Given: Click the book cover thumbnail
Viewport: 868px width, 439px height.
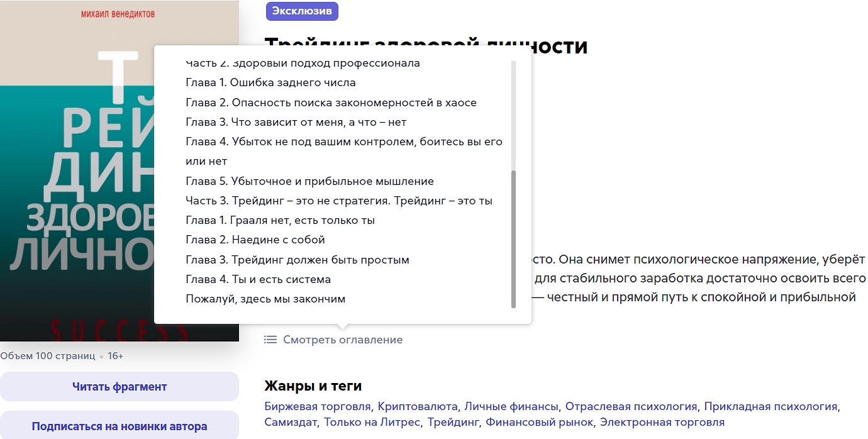Looking at the screenshot, I should click(x=75, y=189).
